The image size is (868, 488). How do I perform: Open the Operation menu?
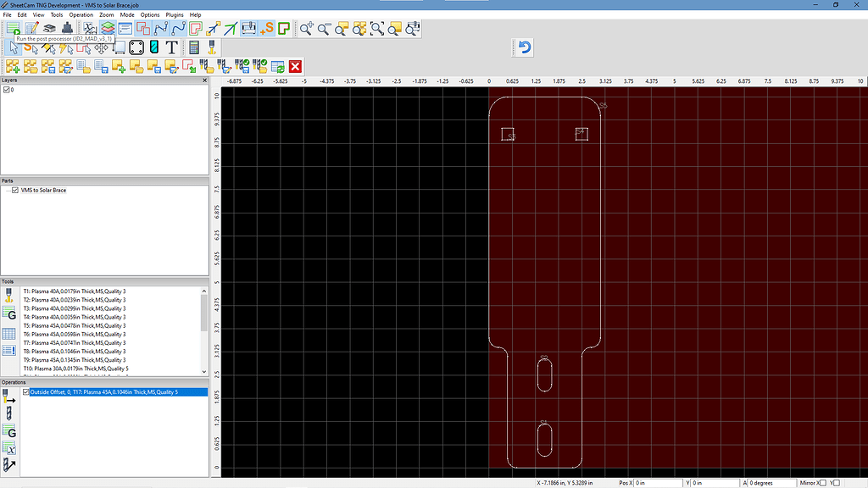click(x=81, y=15)
